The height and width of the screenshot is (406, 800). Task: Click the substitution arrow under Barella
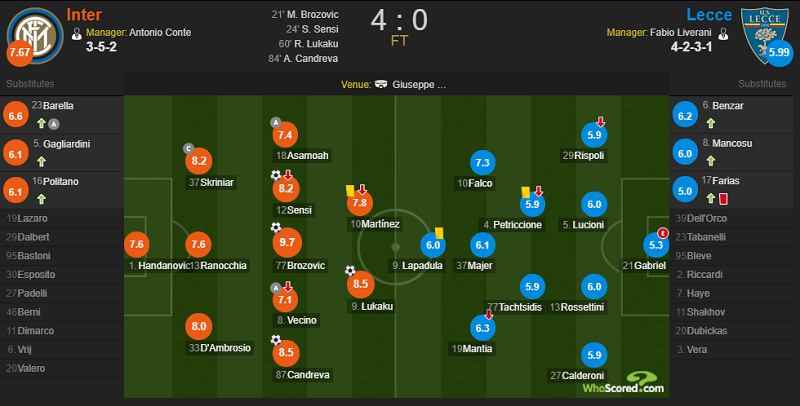(41, 123)
